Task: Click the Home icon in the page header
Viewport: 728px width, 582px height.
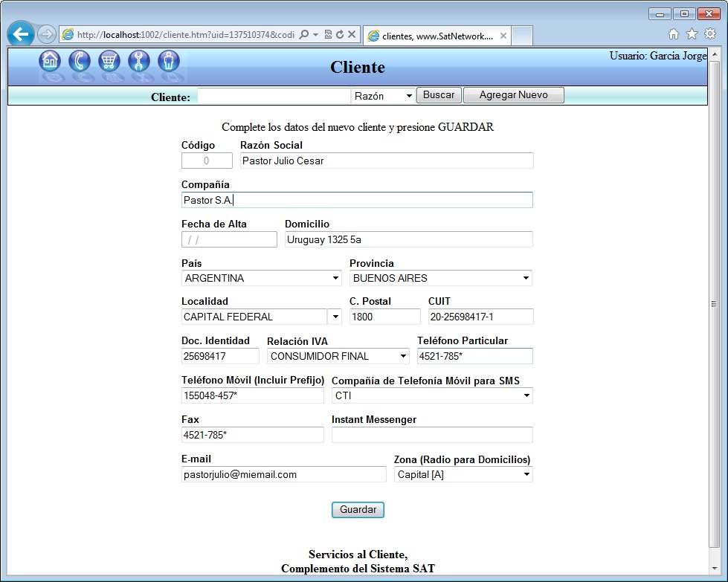Action: pyautogui.click(x=50, y=61)
